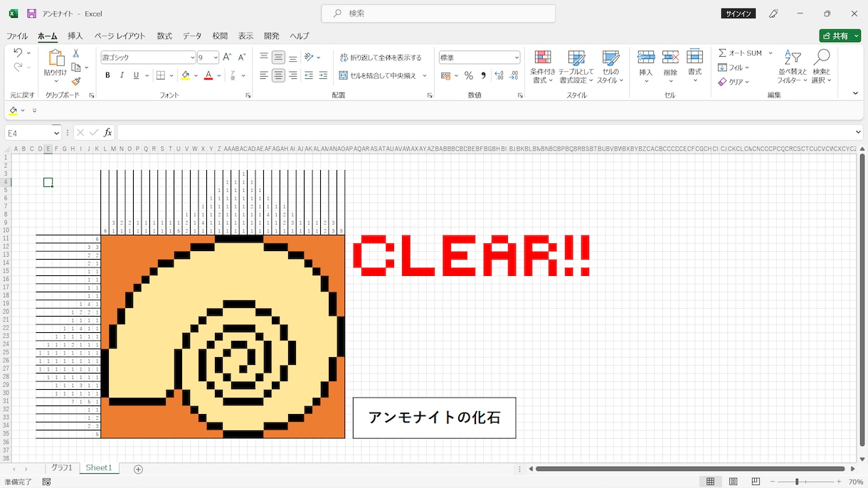The image size is (868, 488).
Task: Open the フィル fill dropdown
Action: coord(734,68)
